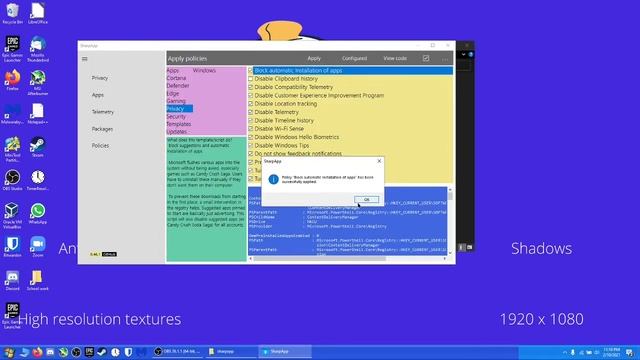Toggle Disable Windows Tips checkbox
Image resolution: width=640 pixels, height=360 pixels.
click(251, 146)
